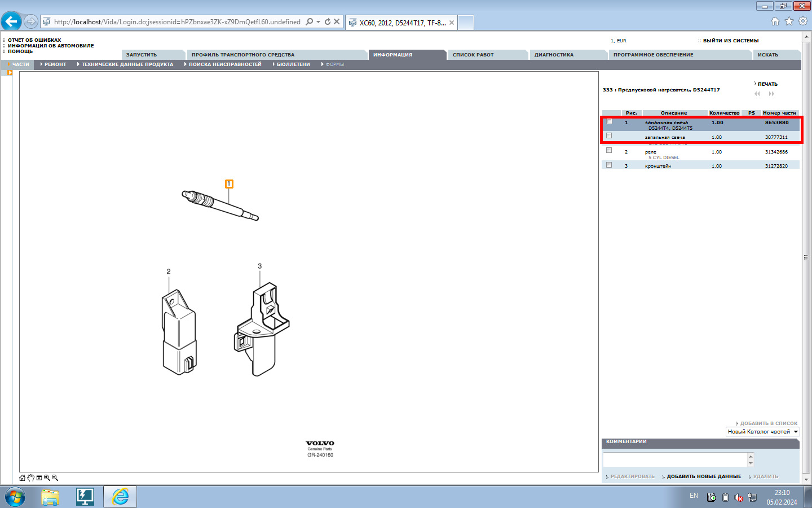Go to previous parts page arrows
Image resolution: width=812 pixels, height=508 pixels.
(x=757, y=94)
